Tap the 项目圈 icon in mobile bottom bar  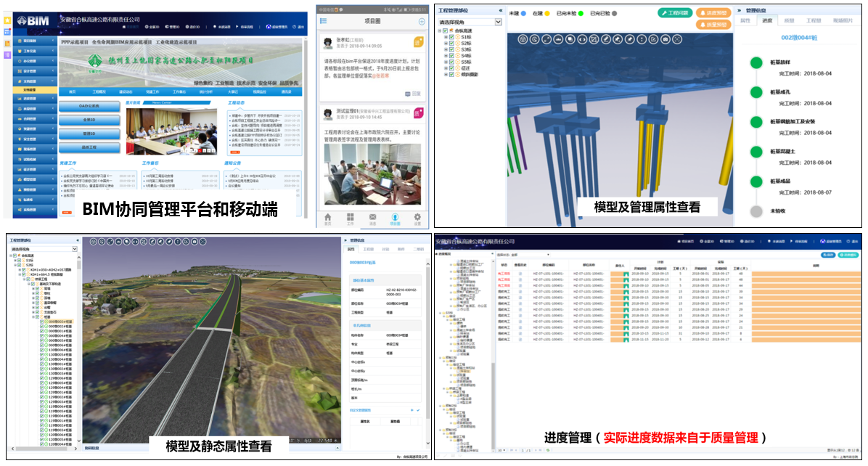[395, 218]
